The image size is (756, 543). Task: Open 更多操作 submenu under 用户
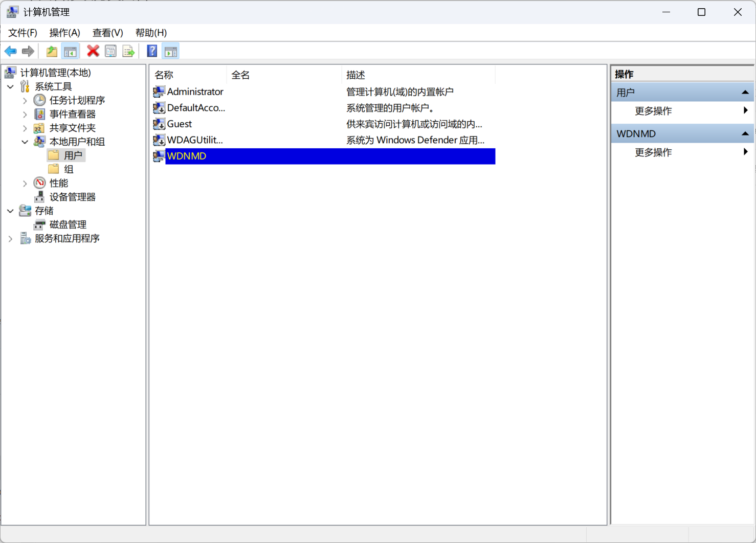[682, 111]
